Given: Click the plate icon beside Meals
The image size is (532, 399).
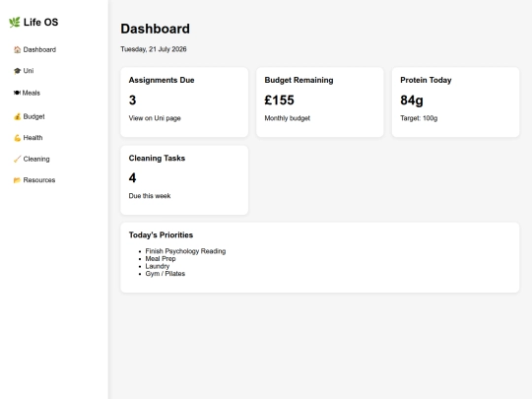Looking at the screenshot, I should [17, 93].
